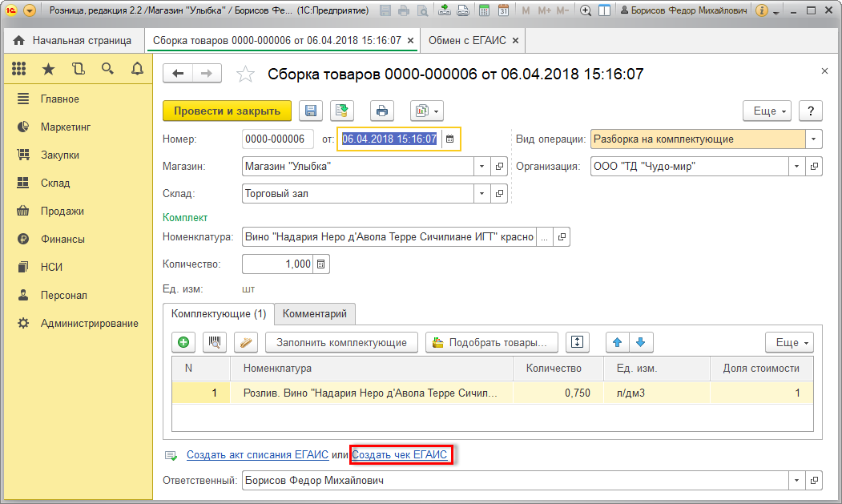This screenshot has width=842, height=504.
Task: Add document to favorites star
Action: tap(245, 74)
